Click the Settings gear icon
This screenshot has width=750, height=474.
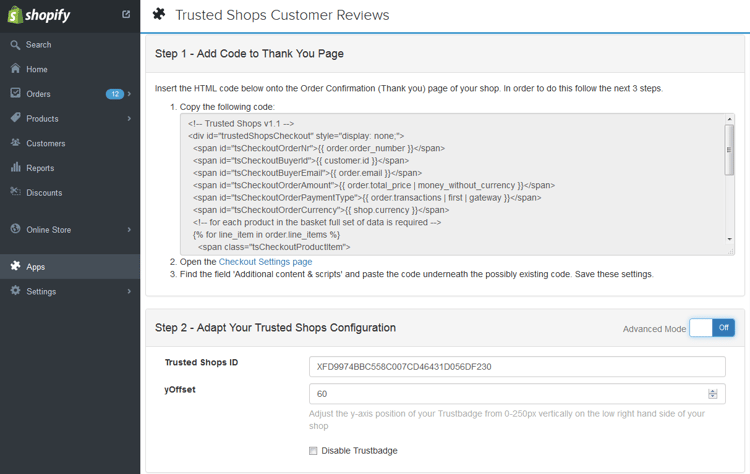point(15,290)
